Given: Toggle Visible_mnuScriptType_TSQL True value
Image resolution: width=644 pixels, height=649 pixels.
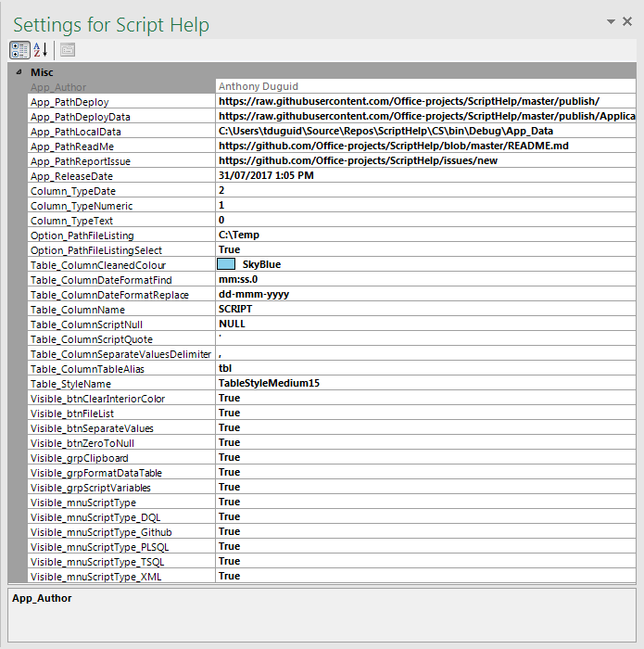Looking at the screenshot, I should tap(425, 561).
